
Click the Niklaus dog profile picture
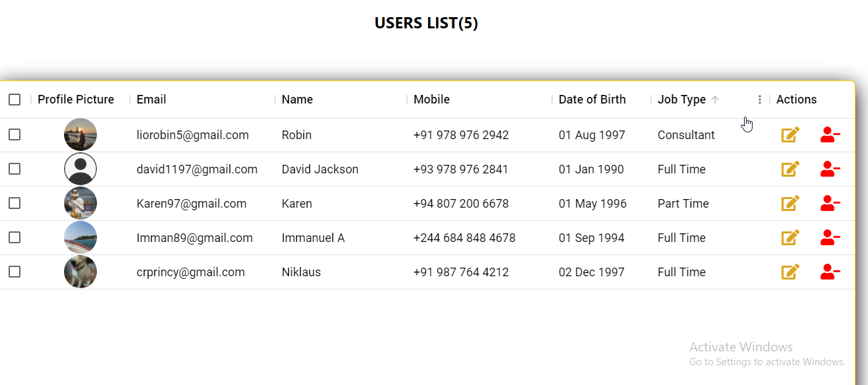[80, 272]
